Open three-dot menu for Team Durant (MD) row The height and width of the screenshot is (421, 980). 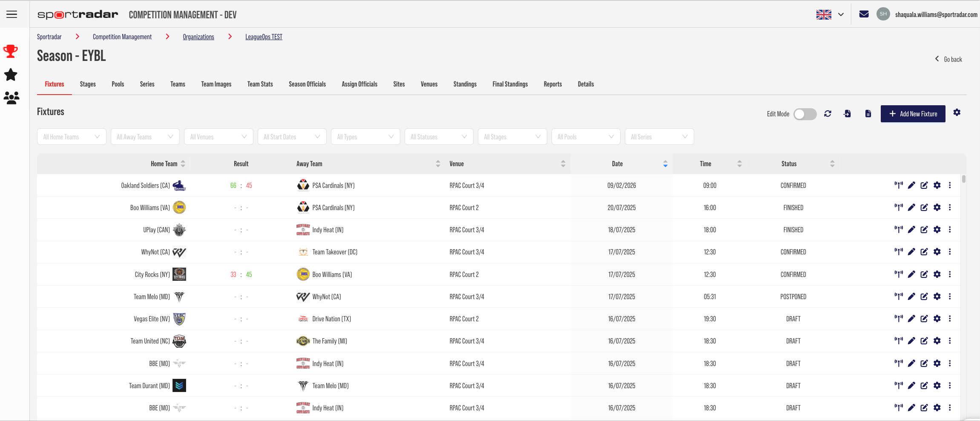[950, 386]
